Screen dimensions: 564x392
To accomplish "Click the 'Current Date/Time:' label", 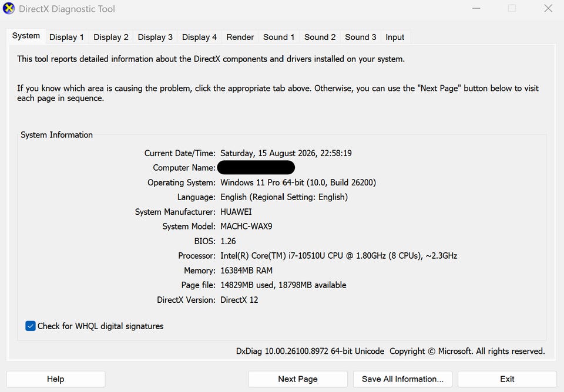I will coord(180,153).
